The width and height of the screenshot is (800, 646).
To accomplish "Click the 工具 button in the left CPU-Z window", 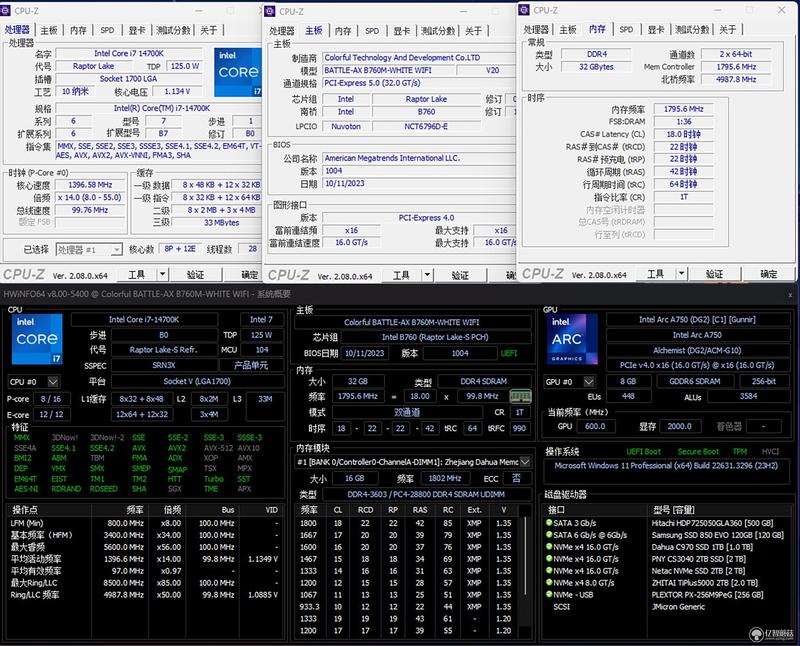I will [x=137, y=275].
